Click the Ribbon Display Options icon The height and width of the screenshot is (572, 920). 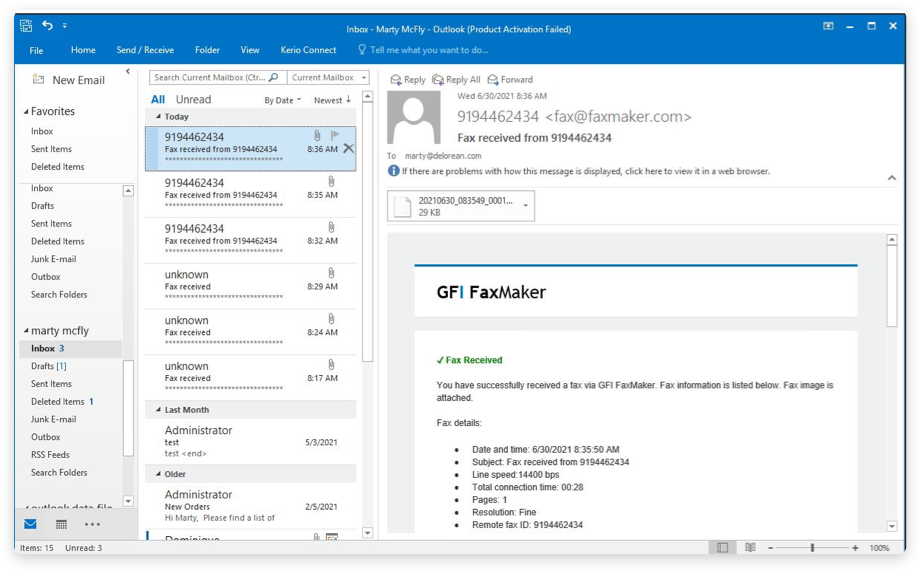click(828, 26)
